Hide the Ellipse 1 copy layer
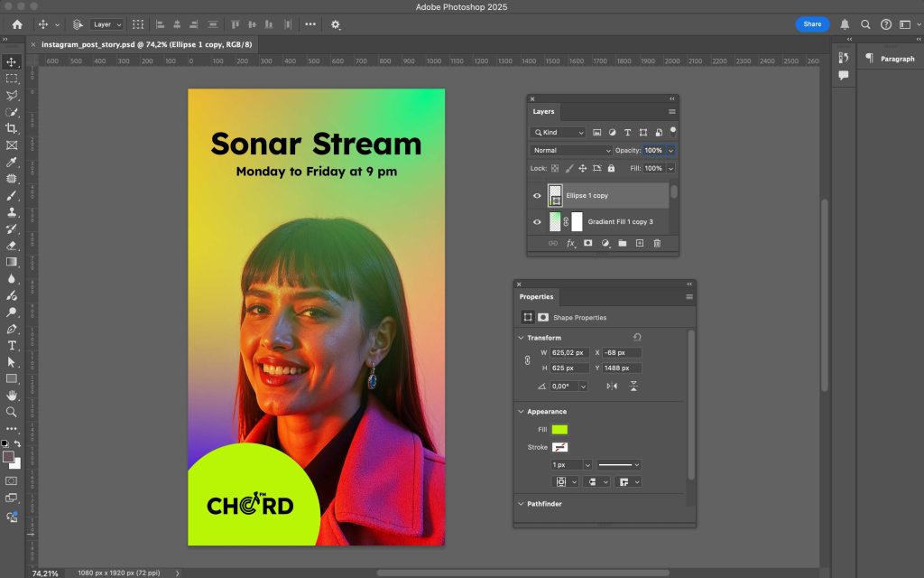This screenshot has width=924, height=578. point(538,195)
